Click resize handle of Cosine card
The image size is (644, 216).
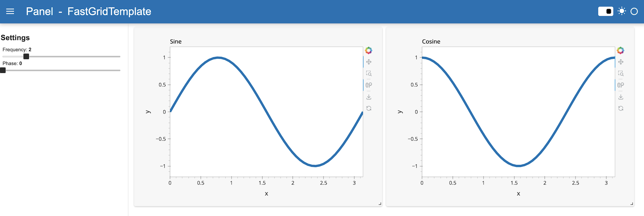[x=632, y=203]
